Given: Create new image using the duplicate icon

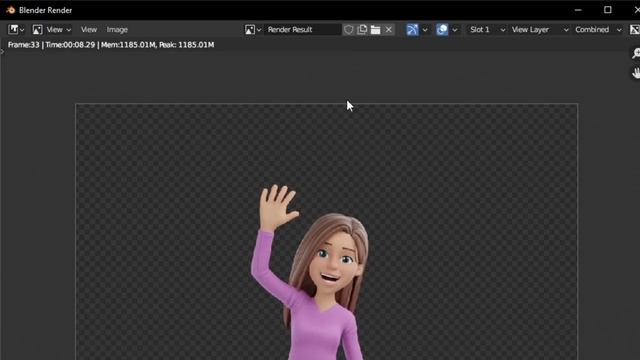Looking at the screenshot, I should (362, 29).
